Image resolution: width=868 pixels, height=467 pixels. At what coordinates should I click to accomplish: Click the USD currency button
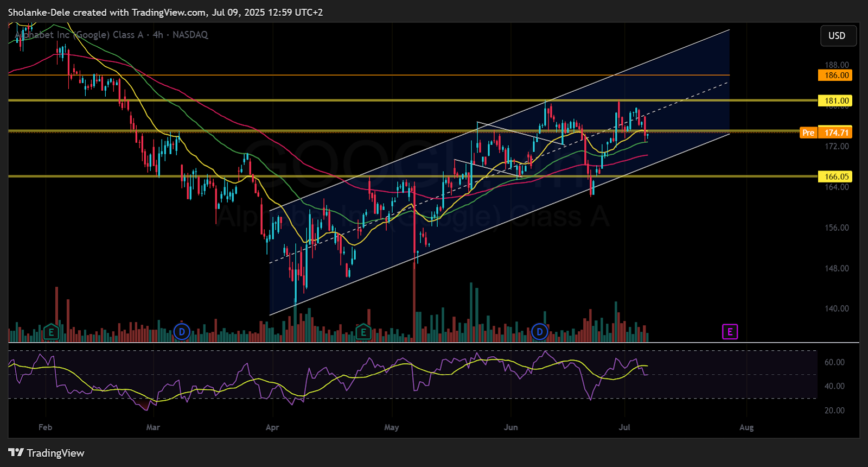point(838,36)
